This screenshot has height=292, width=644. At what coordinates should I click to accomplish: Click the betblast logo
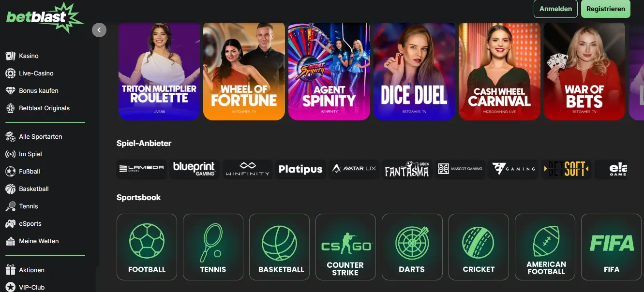pyautogui.click(x=45, y=17)
